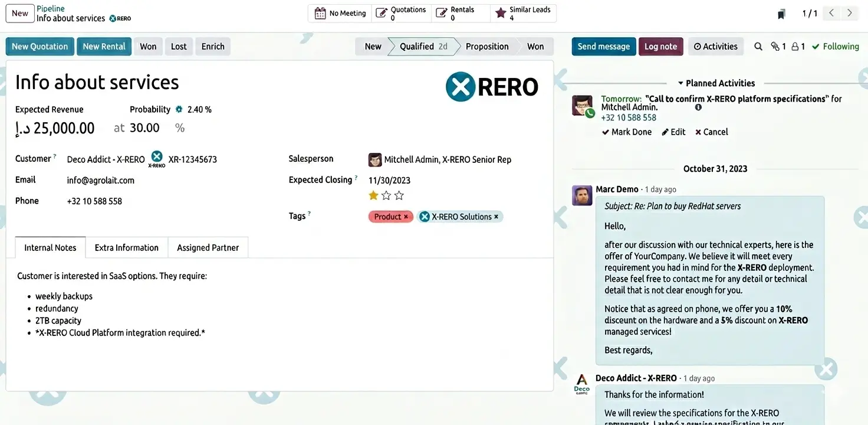Collapse the Planned Activities section
The width and height of the screenshot is (868, 425).
tap(716, 83)
